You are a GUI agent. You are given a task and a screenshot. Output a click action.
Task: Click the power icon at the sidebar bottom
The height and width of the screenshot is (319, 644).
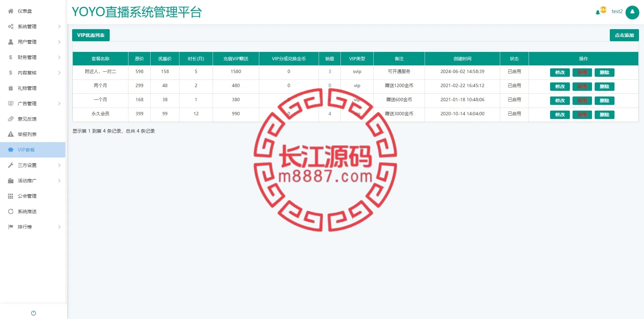[34, 313]
